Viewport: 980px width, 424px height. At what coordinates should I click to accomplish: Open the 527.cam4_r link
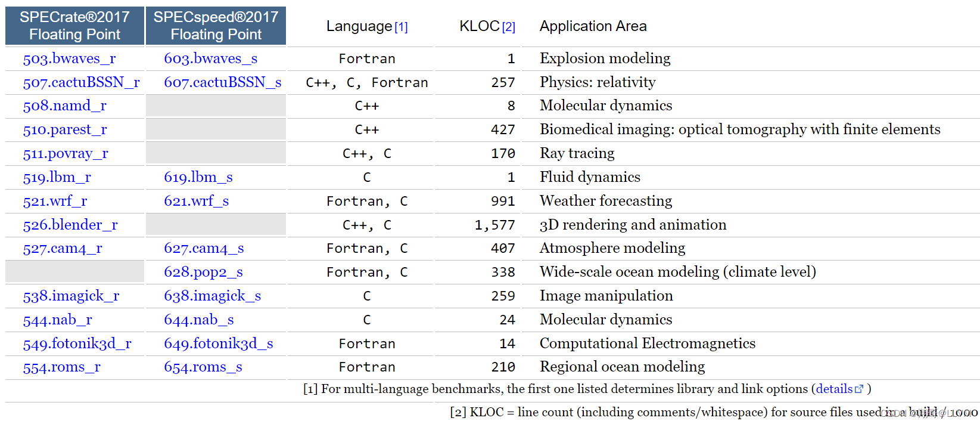click(63, 248)
